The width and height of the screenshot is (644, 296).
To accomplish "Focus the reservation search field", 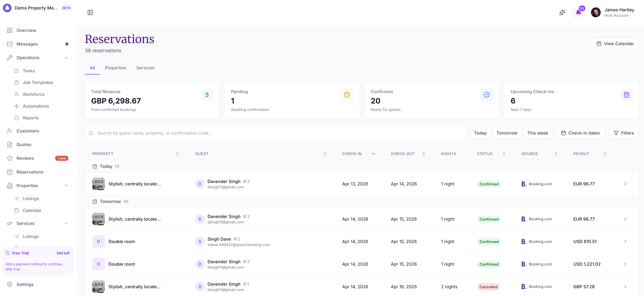I will [x=275, y=133].
